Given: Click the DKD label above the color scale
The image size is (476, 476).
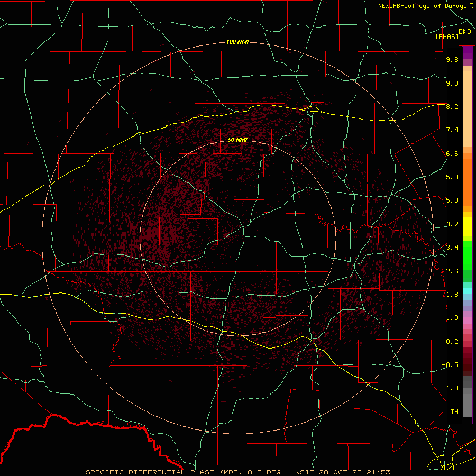Looking at the screenshot, I should click(x=465, y=32).
